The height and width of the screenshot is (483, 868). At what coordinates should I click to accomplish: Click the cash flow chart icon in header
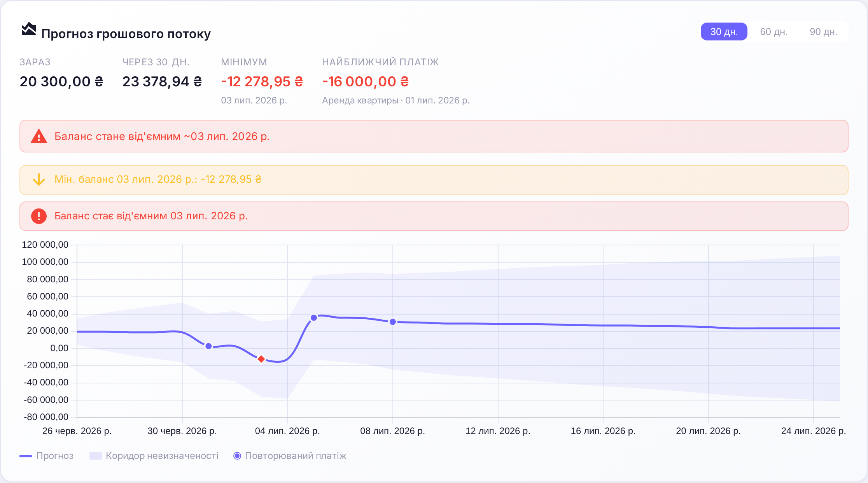29,29
